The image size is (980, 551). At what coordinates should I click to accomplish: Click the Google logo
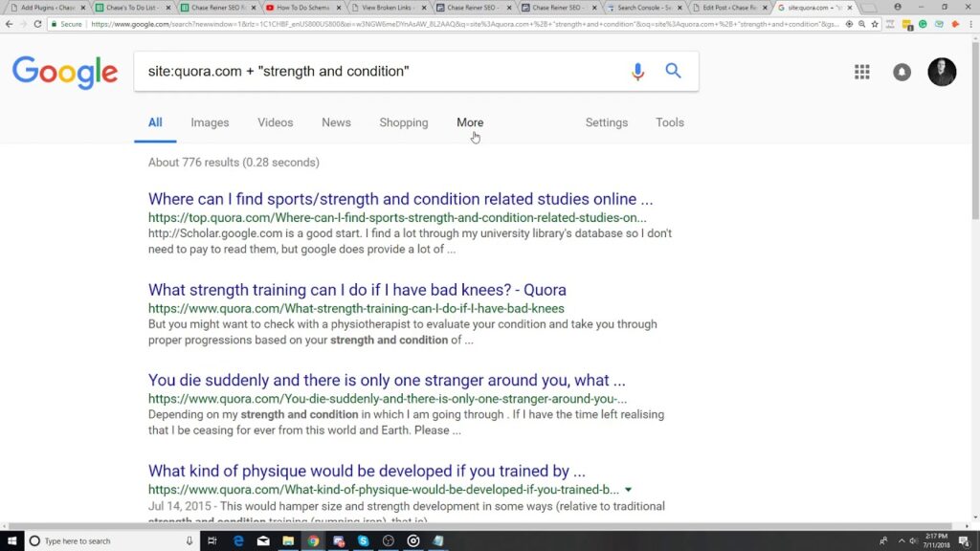(x=65, y=72)
